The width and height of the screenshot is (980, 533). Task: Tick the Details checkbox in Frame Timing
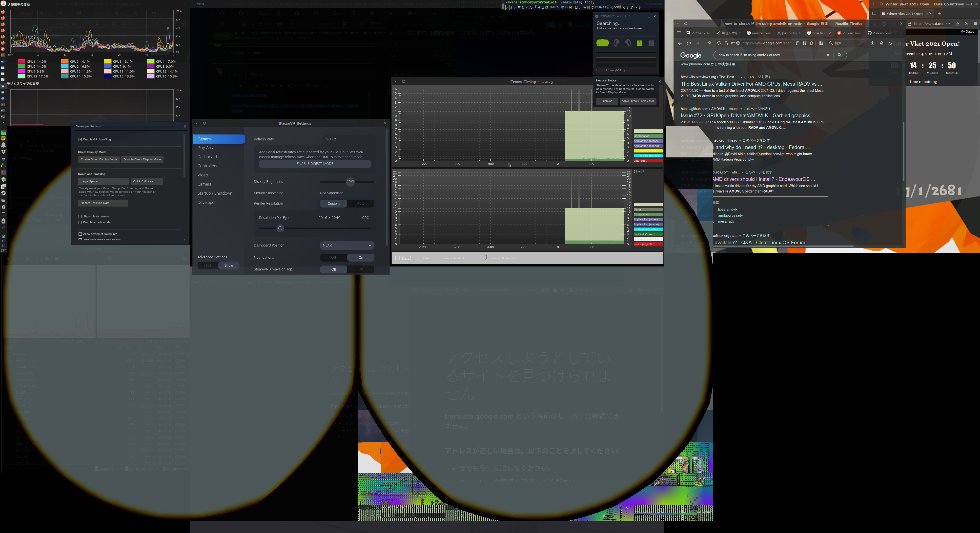tap(417, 258)
